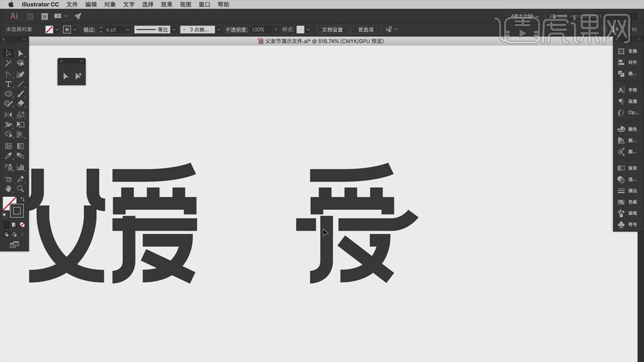This screenshot has height=362, width=644.
Task: Set paint mode to solid Color
Action: (x=6, y=224)
